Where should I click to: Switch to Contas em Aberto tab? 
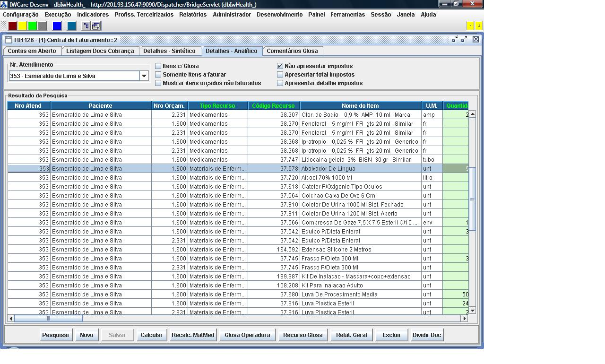[x=32, y=51]
